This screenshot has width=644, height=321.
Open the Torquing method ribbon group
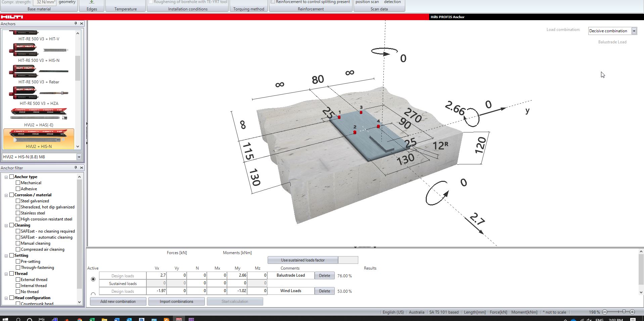click(249, 9)
